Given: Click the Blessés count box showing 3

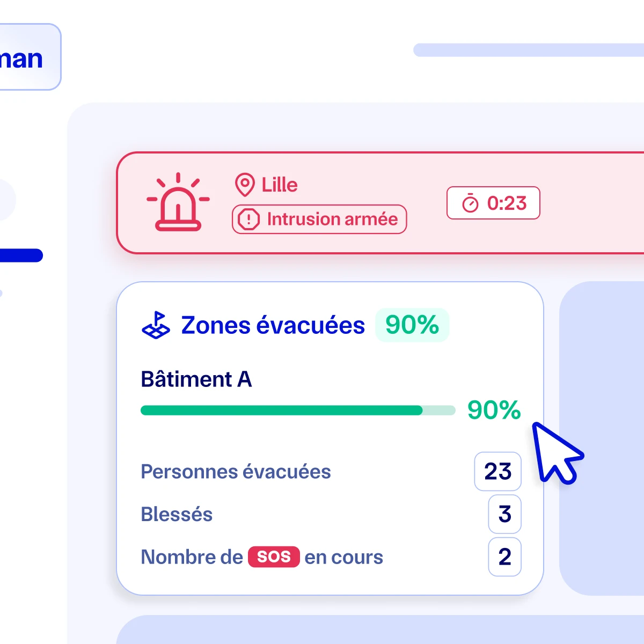Looking at the screenshot, I should pos(505,514).
